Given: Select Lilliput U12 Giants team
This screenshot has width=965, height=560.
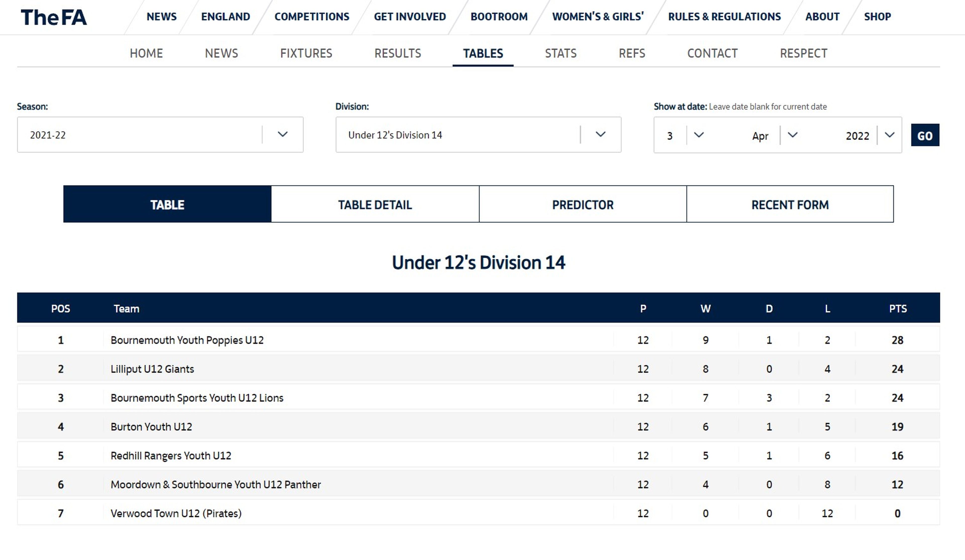Looking at the screenshot, I should (152, 369).
